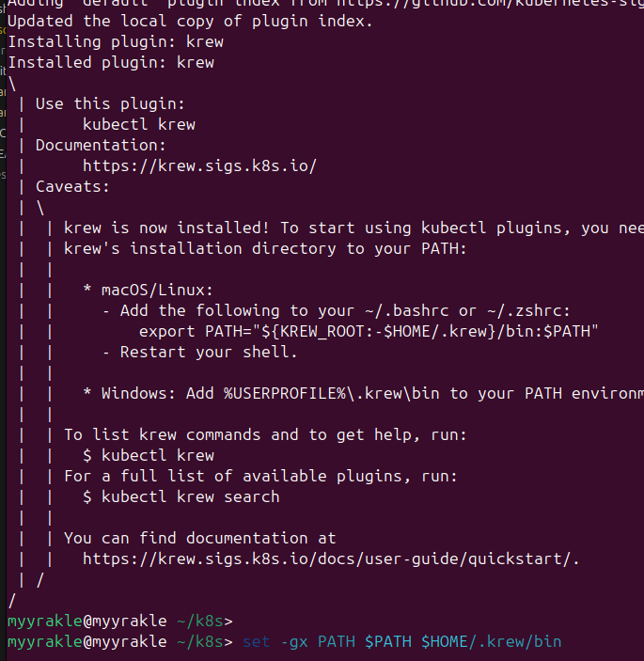Click the 'Installed plugin: krew' output line
The width and height of the screenshot is (644, 661).
coord(111,62)
